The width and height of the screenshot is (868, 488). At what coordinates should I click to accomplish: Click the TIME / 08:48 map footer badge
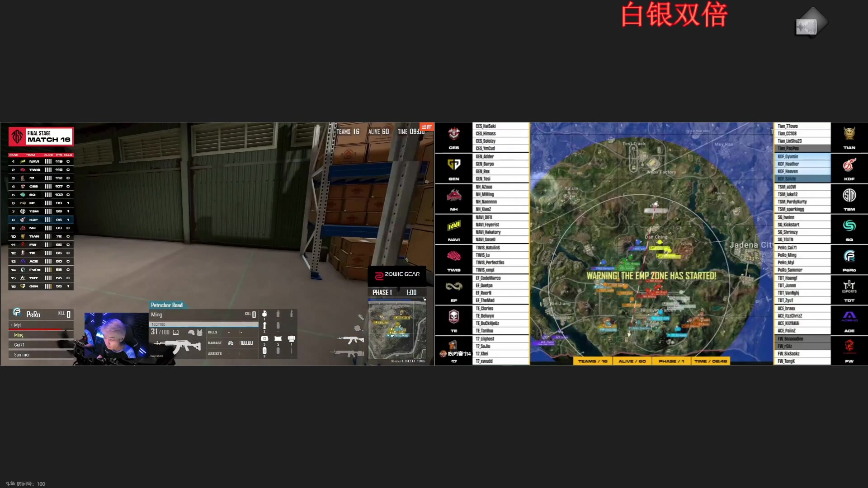coord(711,361)
